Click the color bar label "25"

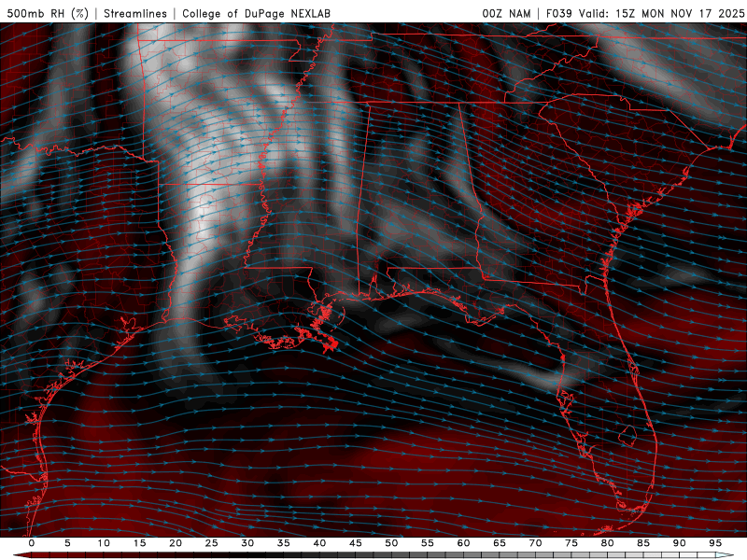(x=212, y=543)
